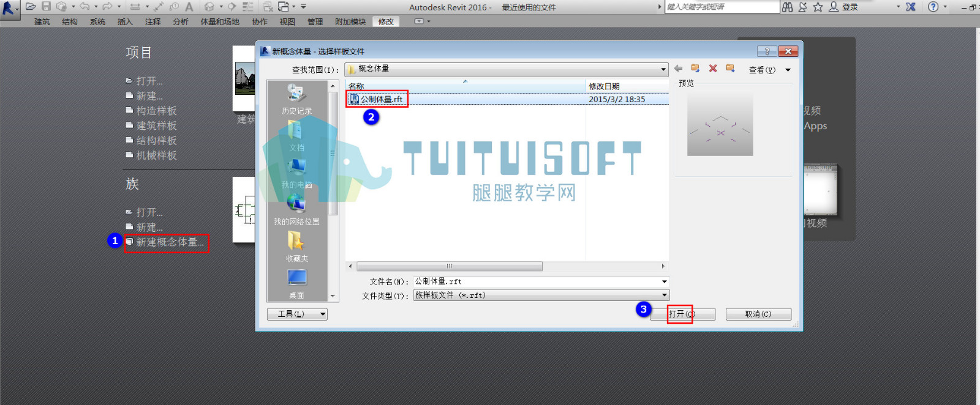Open the 工具(L) dropdown button
The height and width of the screenshot is (405, 980).
click(x=297, y=314)
